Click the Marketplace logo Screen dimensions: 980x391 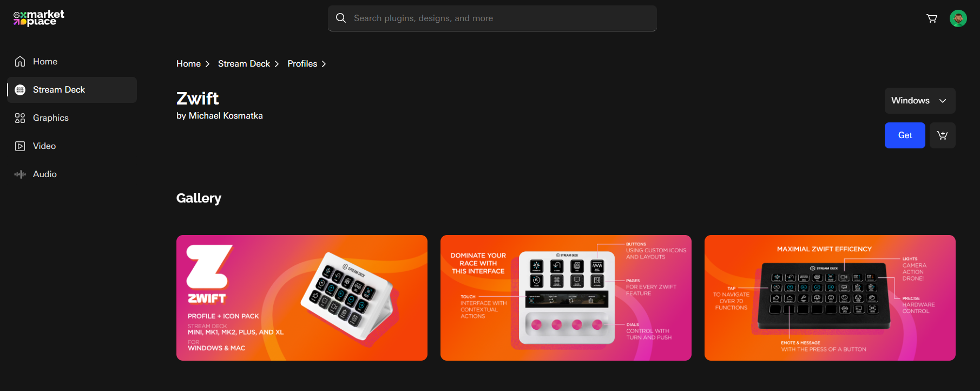point(38,18)
